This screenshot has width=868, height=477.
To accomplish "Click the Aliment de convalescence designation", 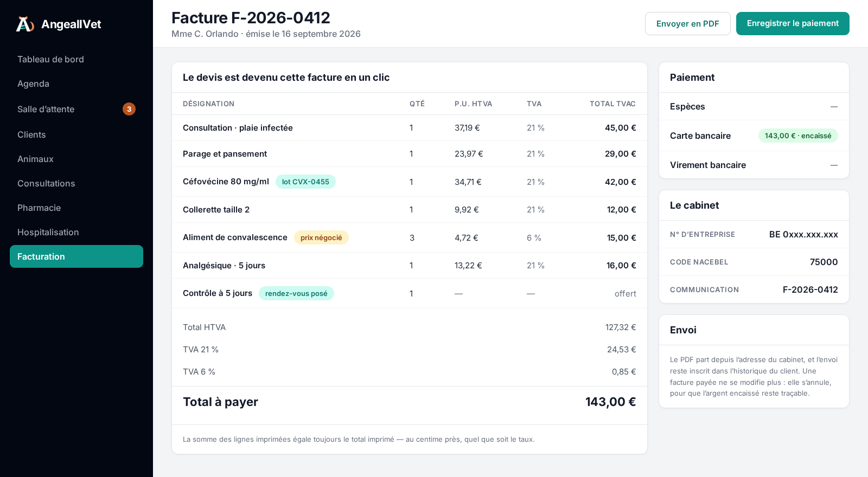I will 235,237.
